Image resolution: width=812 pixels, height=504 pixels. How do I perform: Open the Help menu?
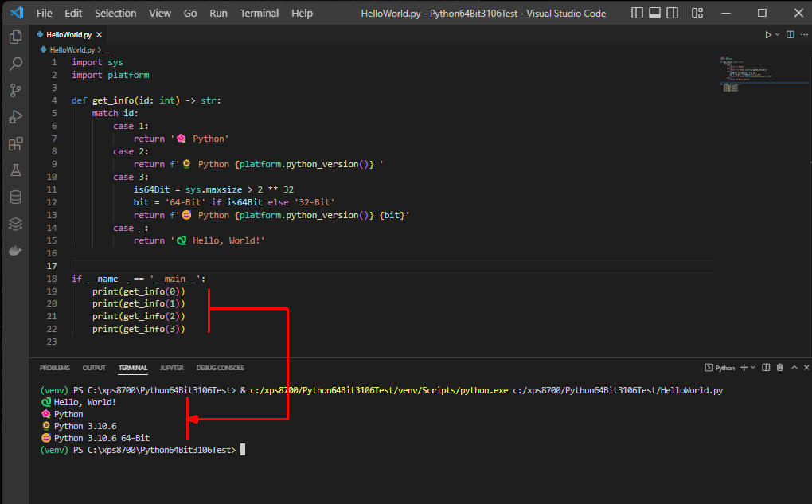tap(302, 13)
